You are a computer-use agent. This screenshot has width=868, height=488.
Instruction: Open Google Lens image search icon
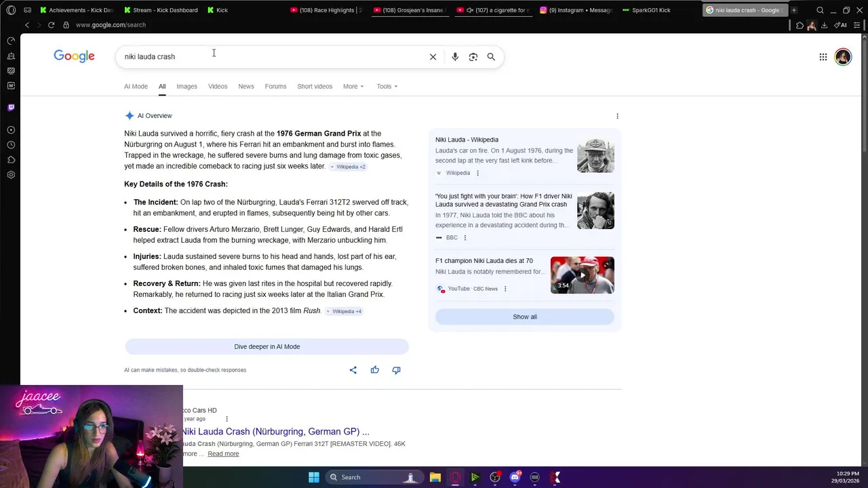[x=473, y=57]
